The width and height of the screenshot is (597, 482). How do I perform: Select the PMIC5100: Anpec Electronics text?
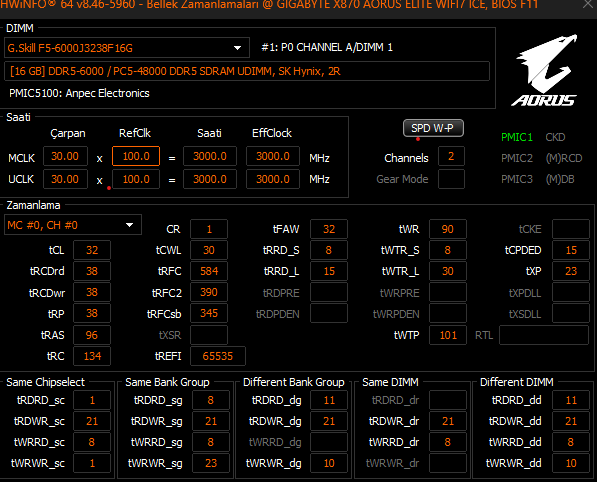(79, 93)
